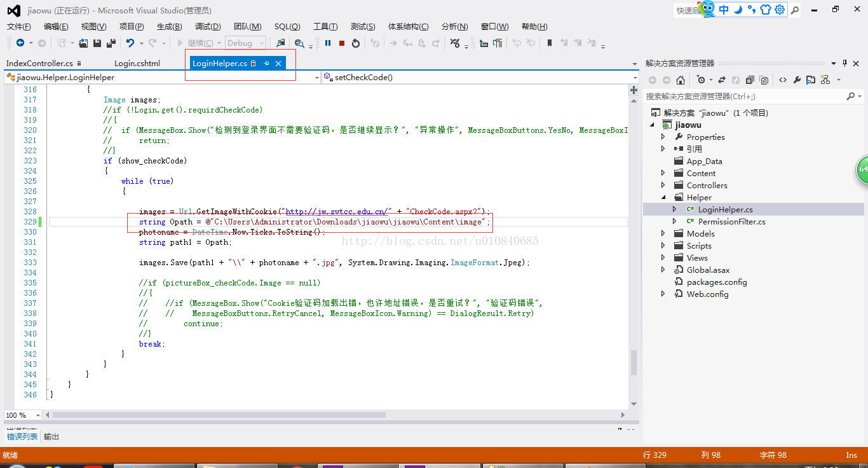
Task: Open Properties wrench icon in Solution Explorer
Action: tap(797, 80)
